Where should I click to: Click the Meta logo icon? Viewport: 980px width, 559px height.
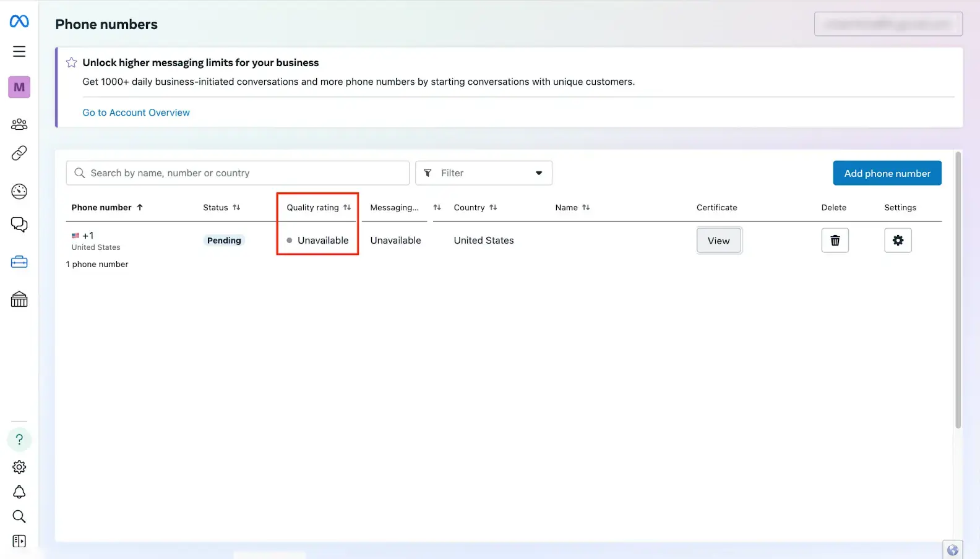tap(19, 22)
